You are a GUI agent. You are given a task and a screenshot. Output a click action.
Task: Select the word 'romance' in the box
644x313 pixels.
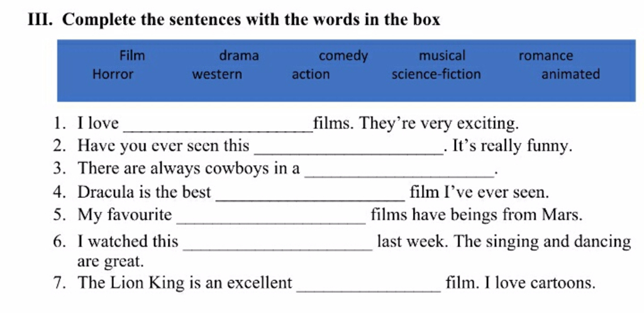[546, 56]
